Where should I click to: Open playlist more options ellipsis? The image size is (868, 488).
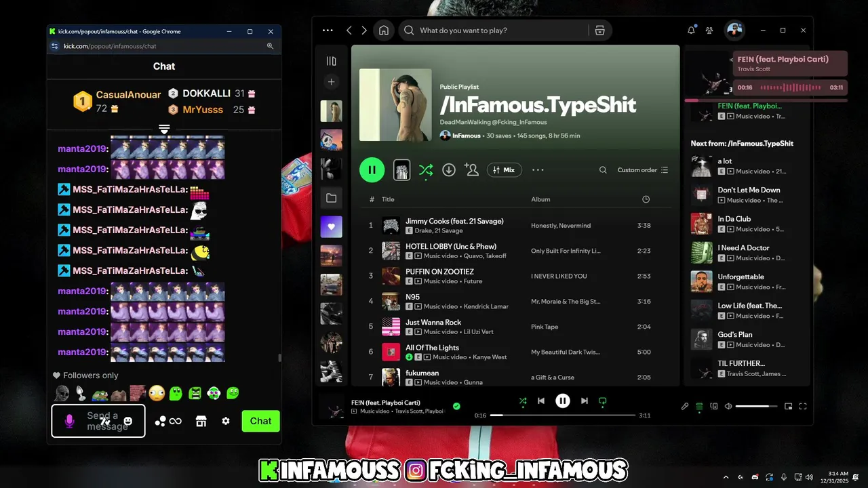[538, 170]
